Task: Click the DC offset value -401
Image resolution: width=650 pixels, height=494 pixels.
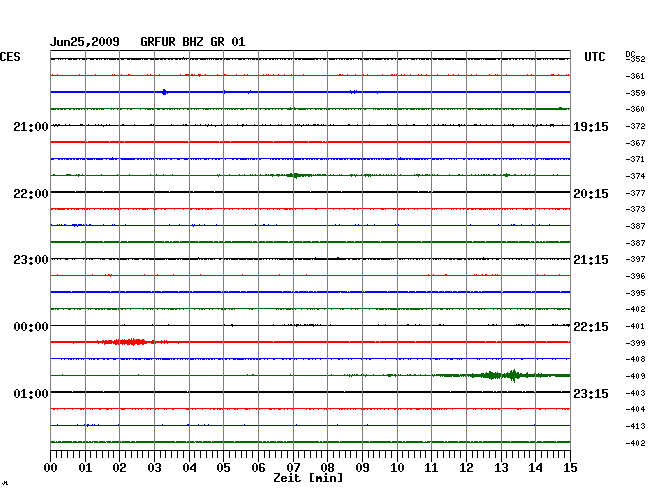Action: (x=635, y=327)
